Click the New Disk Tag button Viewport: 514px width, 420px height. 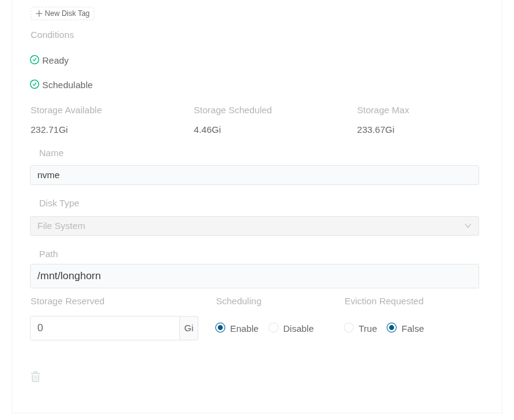[x=62, y=13]
